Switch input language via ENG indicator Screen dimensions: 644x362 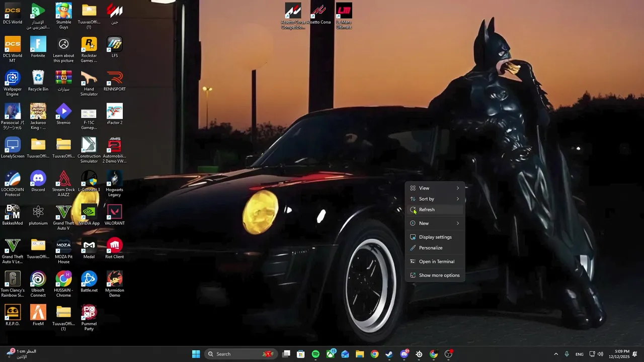[580, 354]
